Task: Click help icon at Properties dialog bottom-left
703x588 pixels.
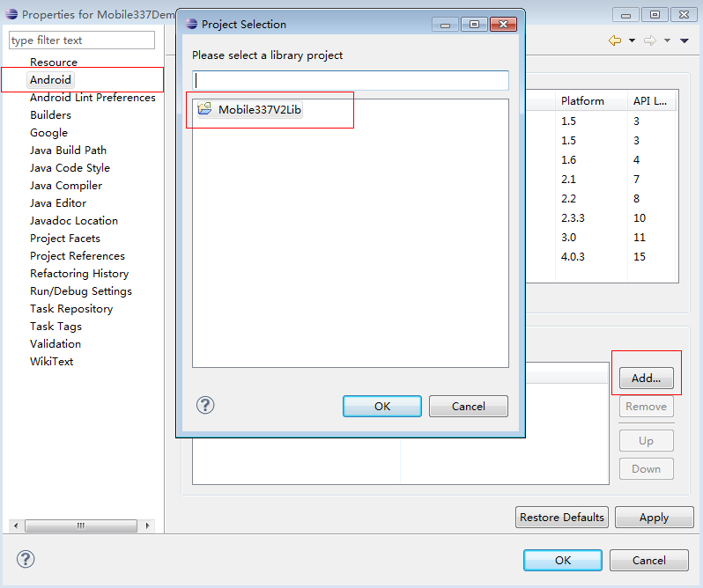Action: pos(26,559)
